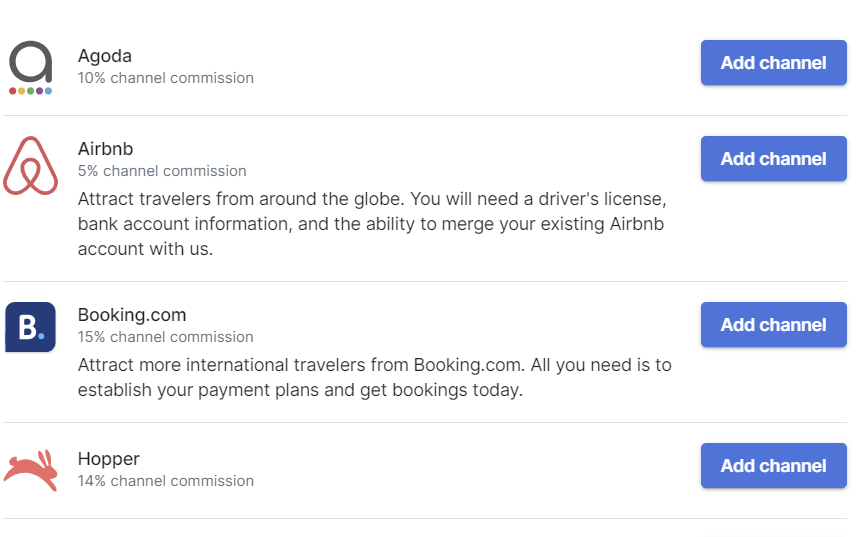860x537 pixels.
Task: Click the 5% channel commission label
Action: 162,171
